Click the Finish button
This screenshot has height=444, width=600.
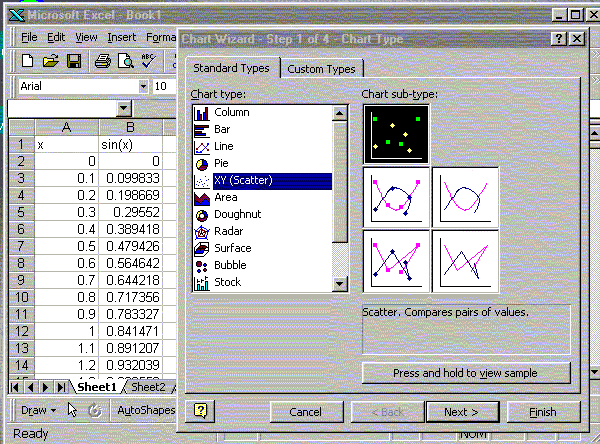(543, 412)
